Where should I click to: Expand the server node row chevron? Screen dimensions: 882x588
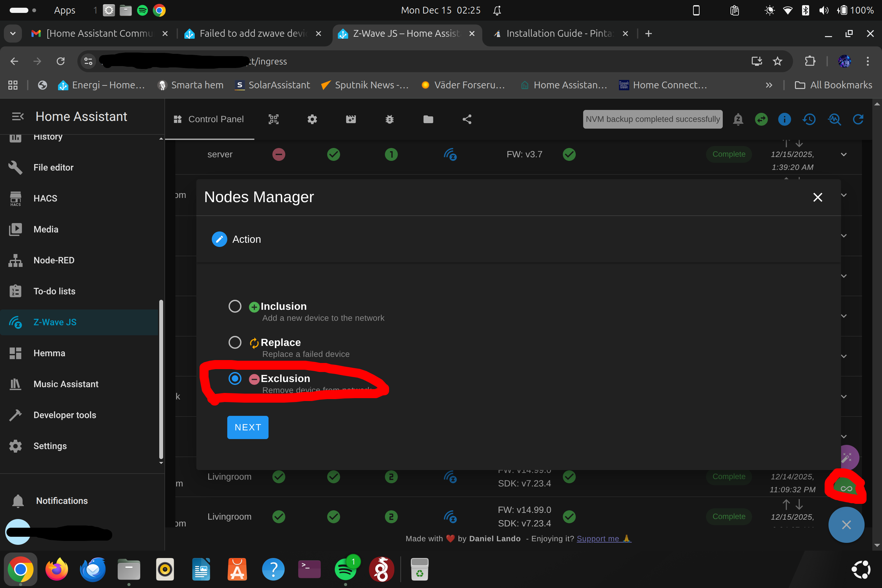(844, 154)
